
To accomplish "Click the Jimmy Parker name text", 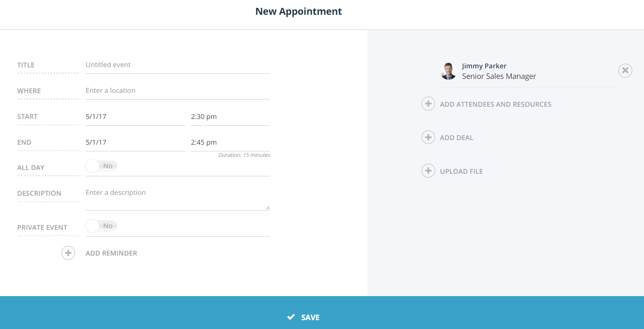I will [484, 66].
